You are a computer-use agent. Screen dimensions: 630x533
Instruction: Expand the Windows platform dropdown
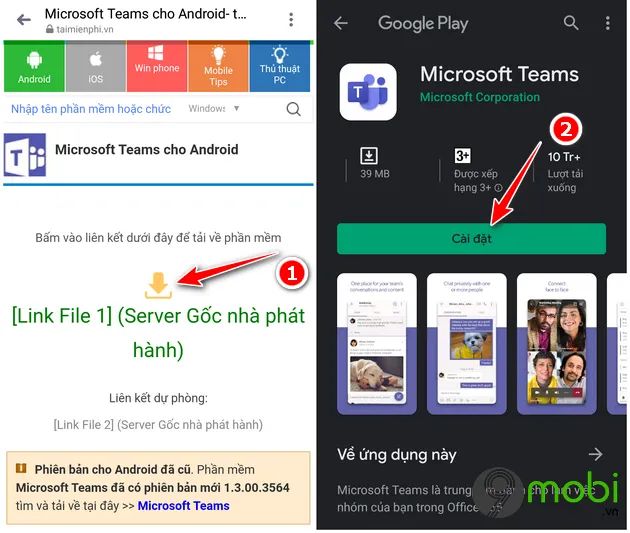pos(214,108)
